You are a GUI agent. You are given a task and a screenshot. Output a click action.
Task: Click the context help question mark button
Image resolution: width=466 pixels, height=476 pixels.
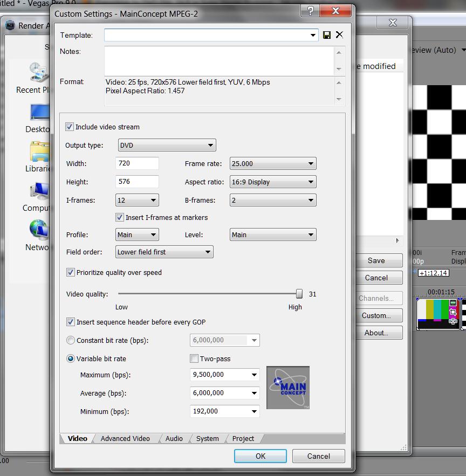(310, 11)
